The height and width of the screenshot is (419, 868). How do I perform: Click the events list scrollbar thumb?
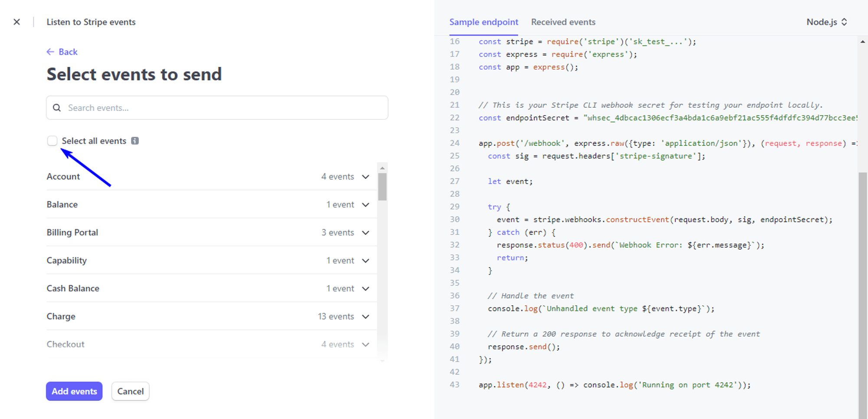[382, 187]
